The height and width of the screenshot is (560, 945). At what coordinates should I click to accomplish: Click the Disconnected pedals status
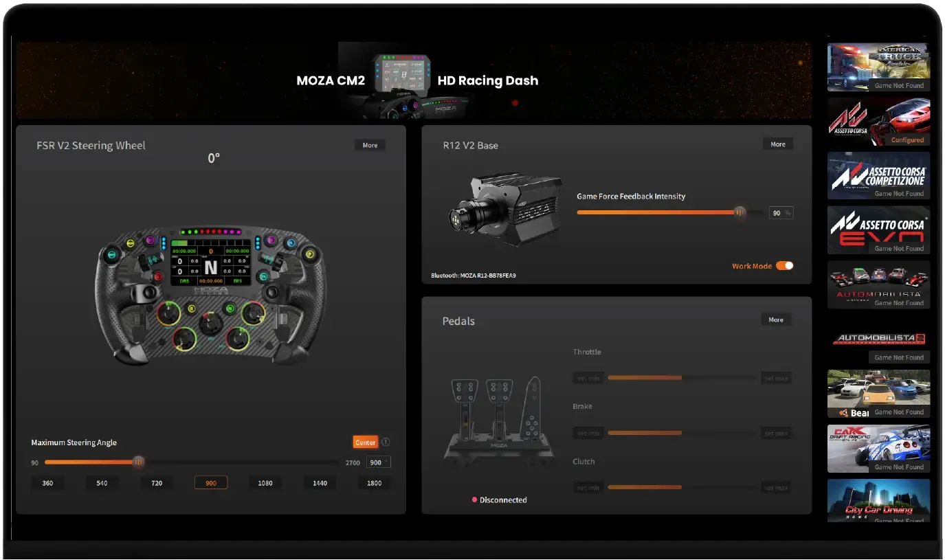[x=500, y=500]
